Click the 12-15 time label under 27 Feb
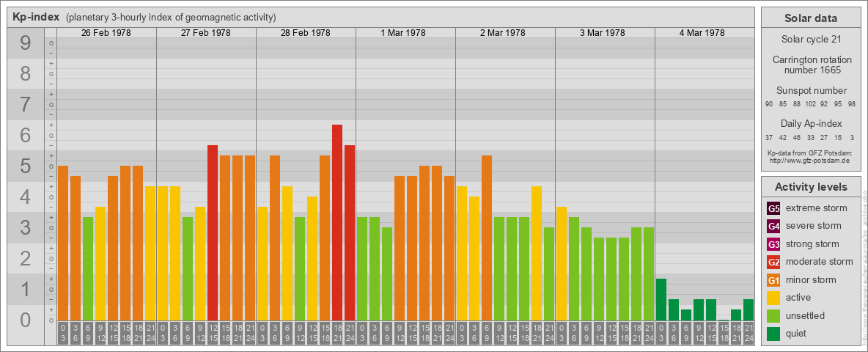The image size is (868, 352). click(x=213, y=333)
